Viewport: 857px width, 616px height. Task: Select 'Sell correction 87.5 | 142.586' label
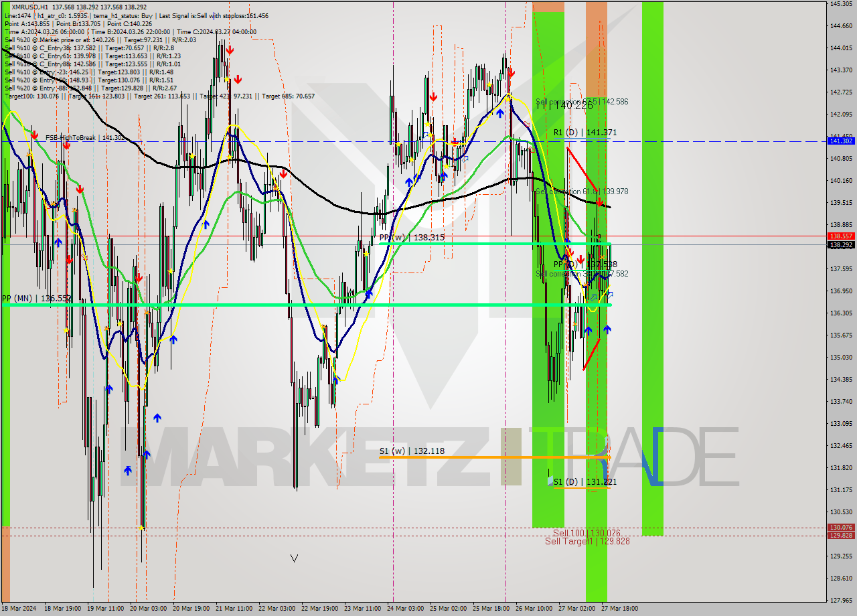[582, 102]
